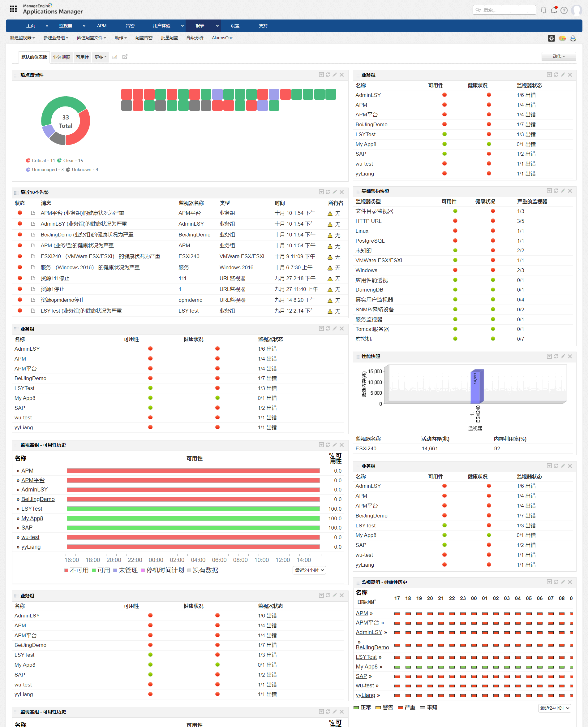Screen dimensions: 588x727
Task: Edit the 热点图窗件 widget with pencil
Action: pyautogui.click(x=335, y=75)
